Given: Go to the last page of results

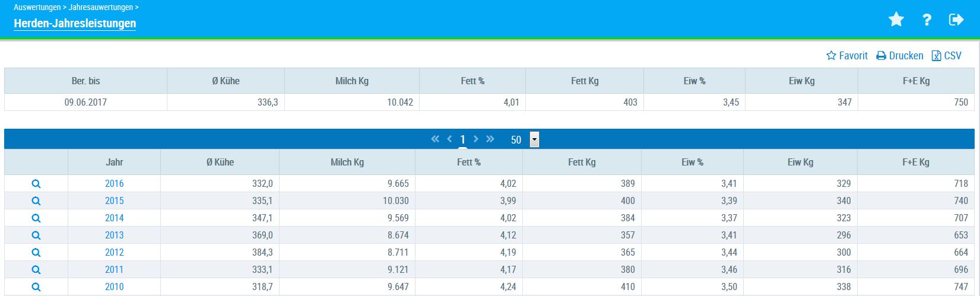Looking at the screenshot, I should [x=490, y=139].
